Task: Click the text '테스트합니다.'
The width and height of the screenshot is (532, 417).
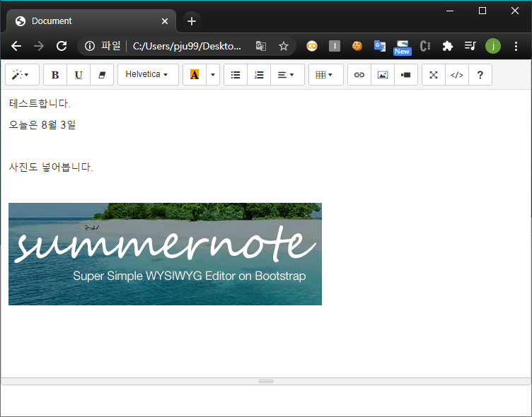Action: click(x=40, y=103)
